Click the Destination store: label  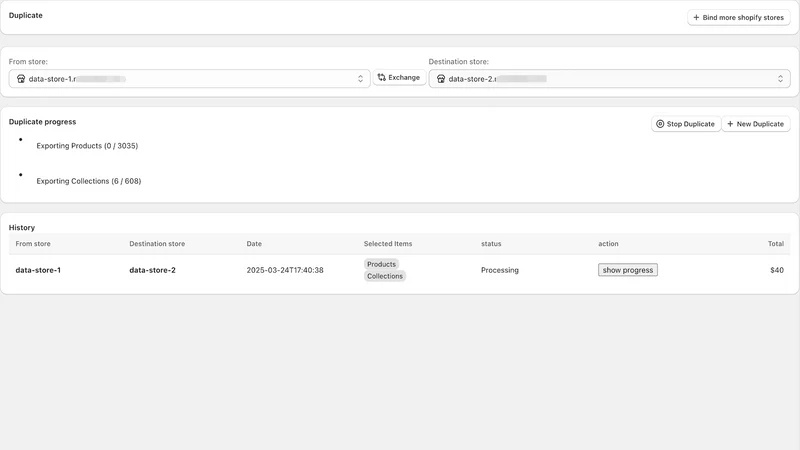[x=458, y=62]
